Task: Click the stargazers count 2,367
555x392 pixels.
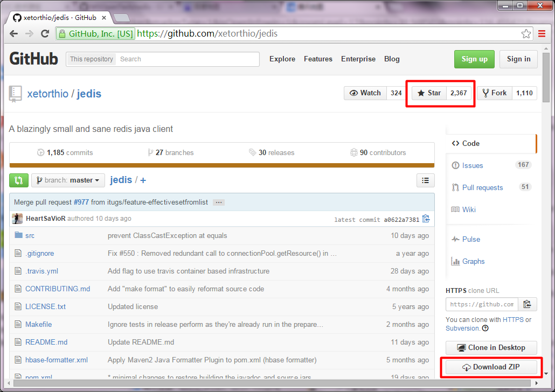Action: coord(459,93)
